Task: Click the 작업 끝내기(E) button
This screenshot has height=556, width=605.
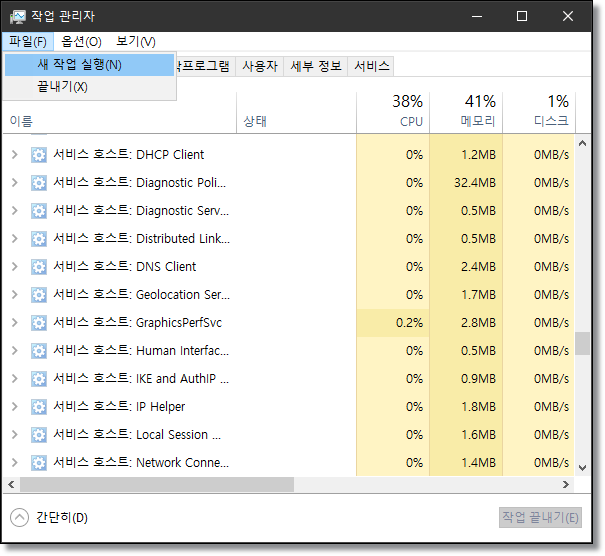Action: pos(540,518)
